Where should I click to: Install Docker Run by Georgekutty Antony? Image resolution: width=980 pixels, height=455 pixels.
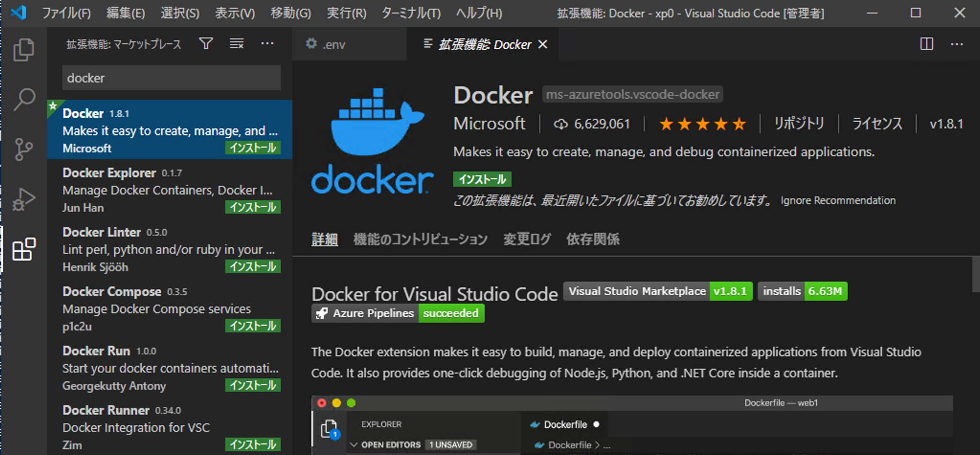click(x=253, y=386)
